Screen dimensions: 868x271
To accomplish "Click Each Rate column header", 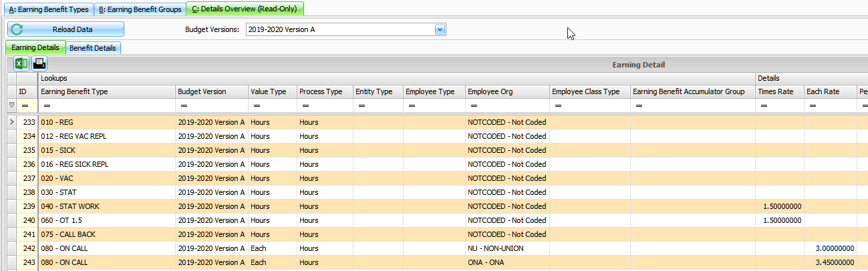I will click(x=831, y=91).
